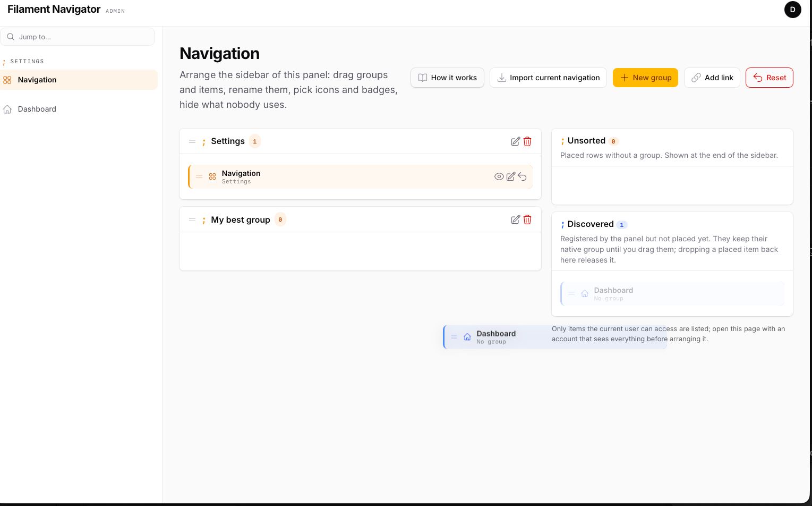The height and width of the screenshot is (506, 812).
Task: Toggle visibility of the Navigation item
Action: pos(499,176)
